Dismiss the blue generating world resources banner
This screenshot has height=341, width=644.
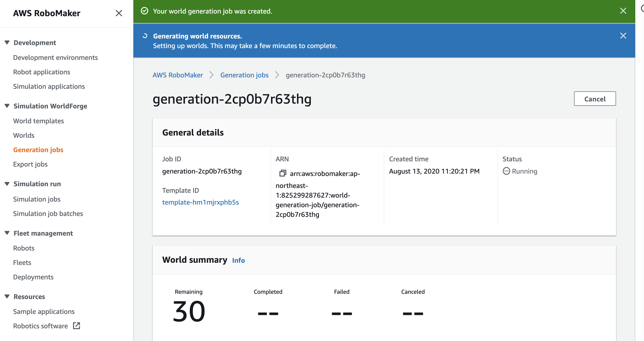(x=623, y=36)
